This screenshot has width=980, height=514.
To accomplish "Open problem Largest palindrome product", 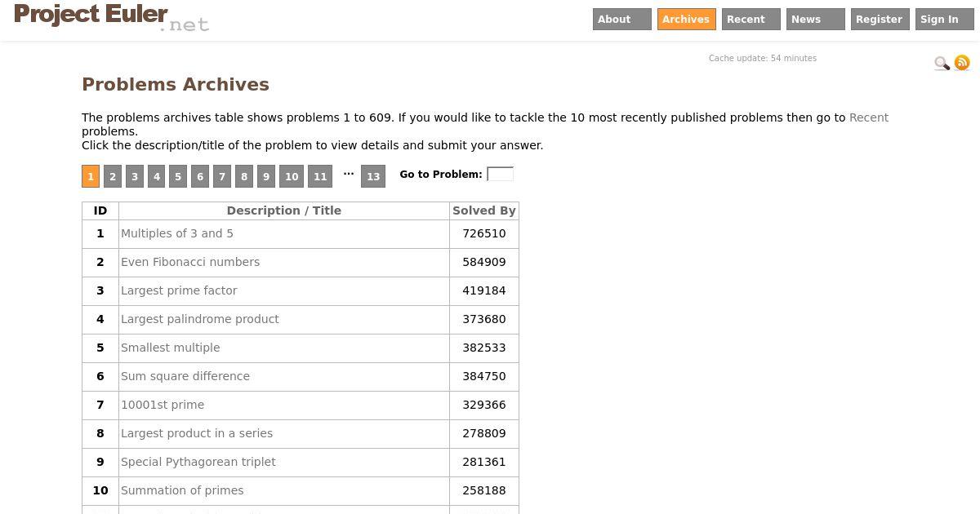I will pyautogui.click(x=200, y=319).
